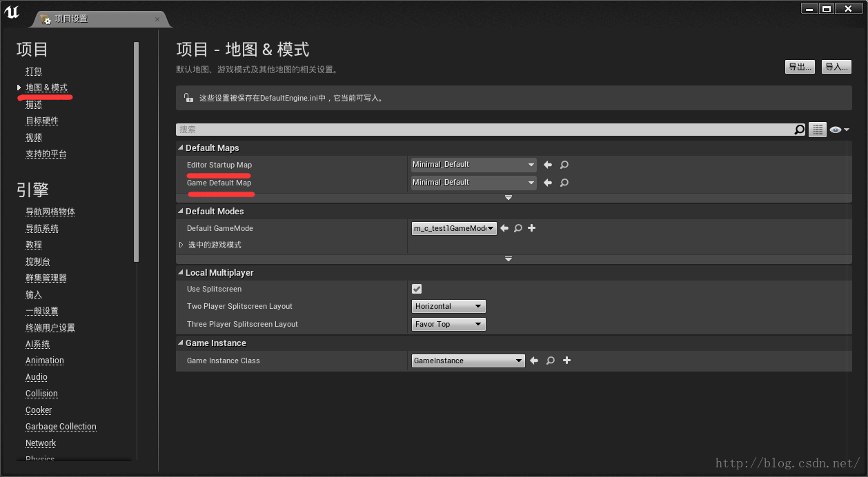Open Game Instance Class dropdown

[468, 361]
